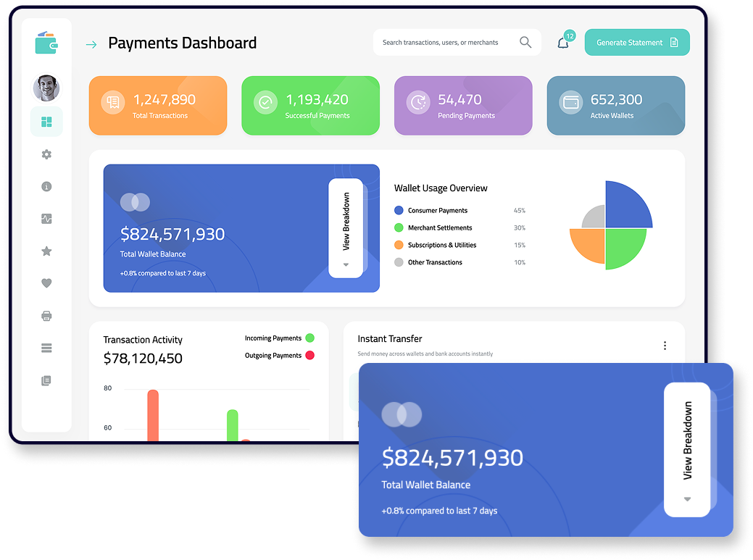The height and width of the screenshot is (560, 753).
Task: Click the heart icon in sidebar
Action: (x=46, y=283)
